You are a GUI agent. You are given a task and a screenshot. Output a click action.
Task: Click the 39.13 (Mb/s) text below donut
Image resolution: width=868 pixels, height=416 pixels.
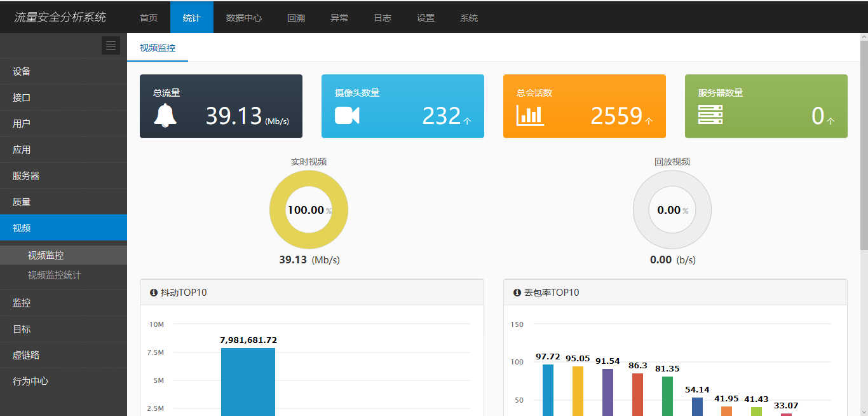pyautogui.click(x=309, y=260)
